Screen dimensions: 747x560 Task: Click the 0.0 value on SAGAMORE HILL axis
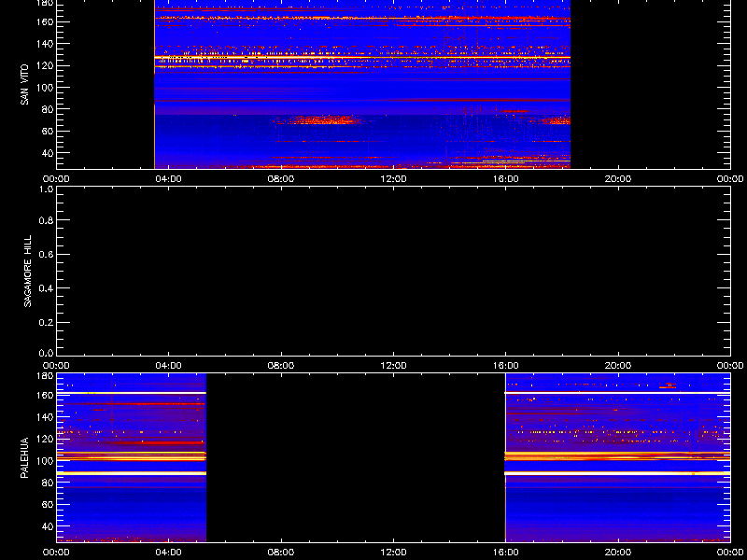click(46, 353)
